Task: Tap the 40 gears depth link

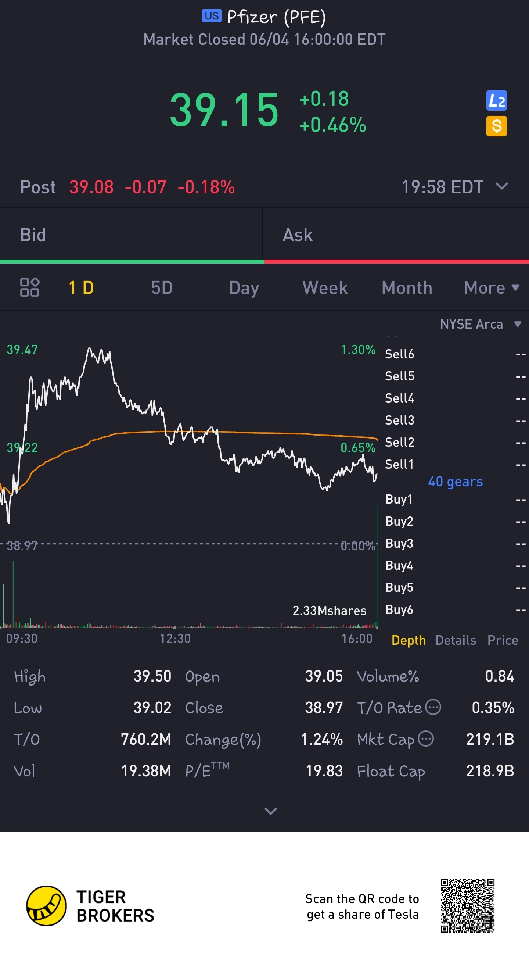Action: coord(455,482)
